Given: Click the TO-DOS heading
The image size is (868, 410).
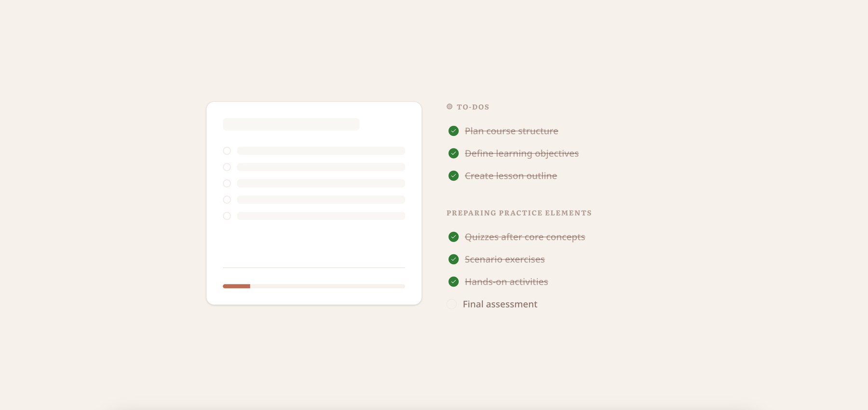Looking at the screenshot, I should 473,107.
